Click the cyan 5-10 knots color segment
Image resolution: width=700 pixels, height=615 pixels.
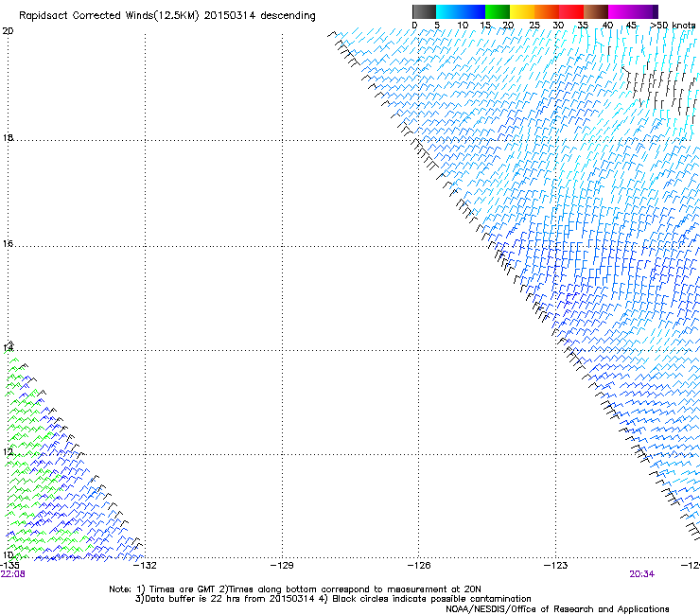(448, 11)
